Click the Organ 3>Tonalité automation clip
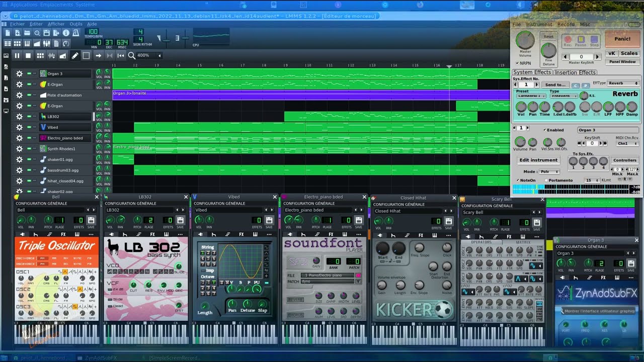 coord(311,95)
